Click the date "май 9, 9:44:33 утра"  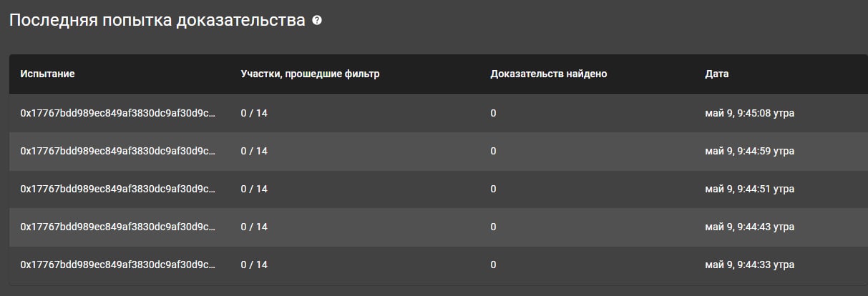(x=749, y=265)
